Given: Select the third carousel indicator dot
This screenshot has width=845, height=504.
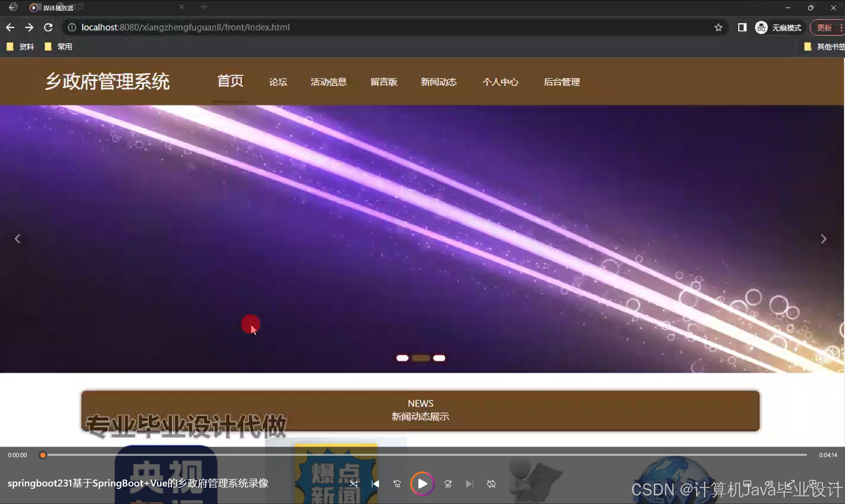Looking at the screenshot, I should coord(439,358).
